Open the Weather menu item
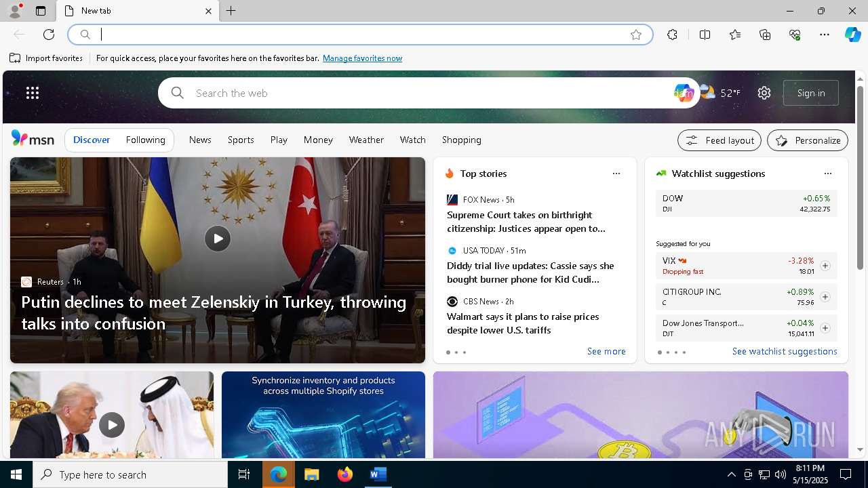 tap(366, 140)
